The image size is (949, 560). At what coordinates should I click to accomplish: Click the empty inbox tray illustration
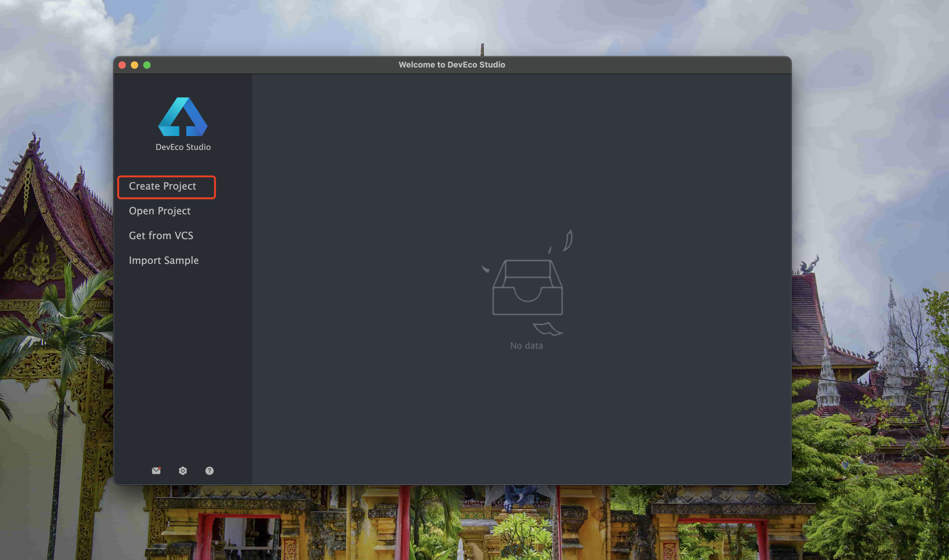tap(527, 287)
